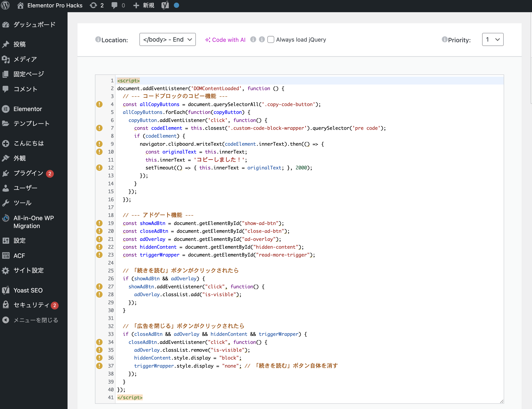This screenshot has height=409, width=532.
Task: Click the info icon beside Priority label
Action: [444, 39]
